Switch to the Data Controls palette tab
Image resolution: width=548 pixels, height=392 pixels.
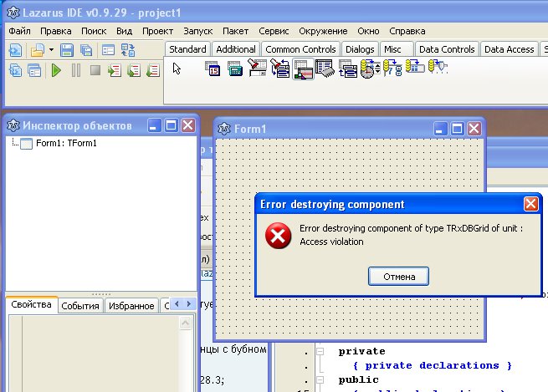447,49
